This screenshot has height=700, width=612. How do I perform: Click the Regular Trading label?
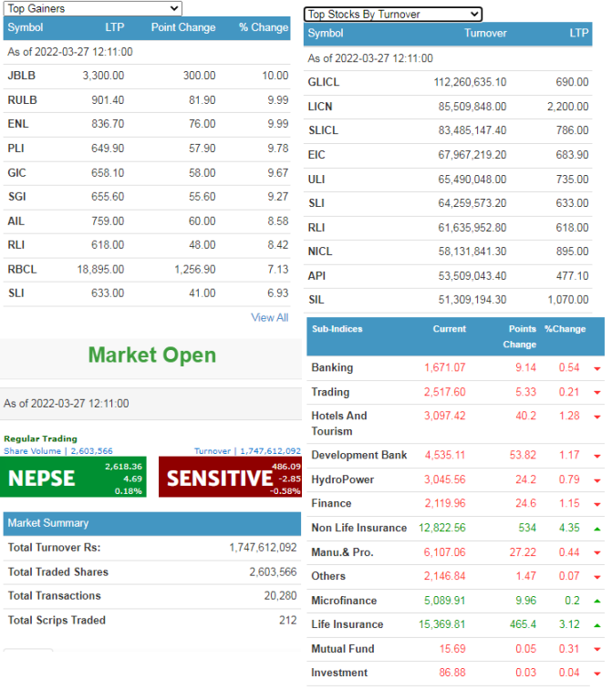(x=40, y=438)
